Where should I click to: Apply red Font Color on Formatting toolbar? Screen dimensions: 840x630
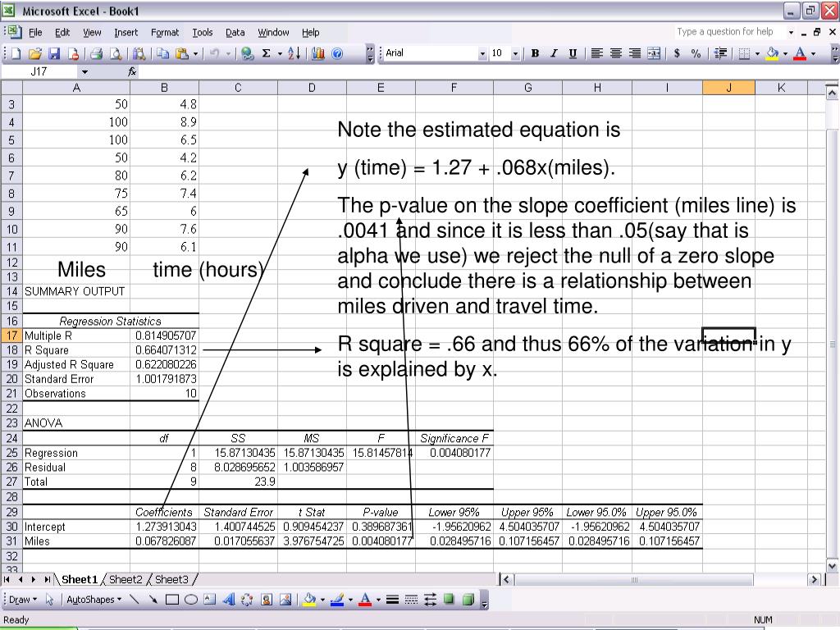tap(800, 53)
